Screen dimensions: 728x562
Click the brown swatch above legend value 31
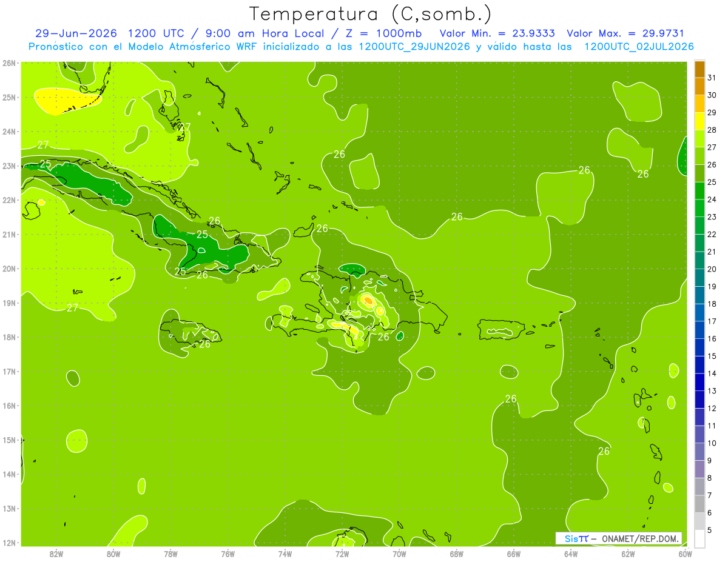click(700, 69)
